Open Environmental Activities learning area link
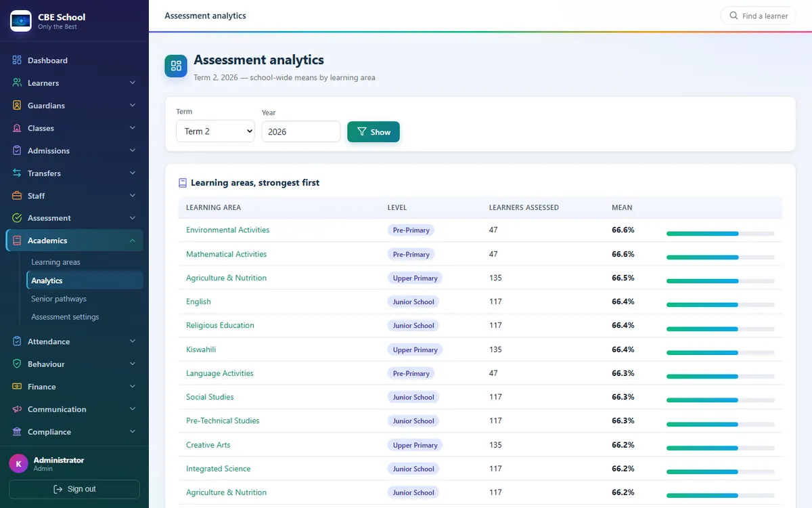The height and width of the screenshot is (508, 812). pyautogui.click(x=227, y=230)
